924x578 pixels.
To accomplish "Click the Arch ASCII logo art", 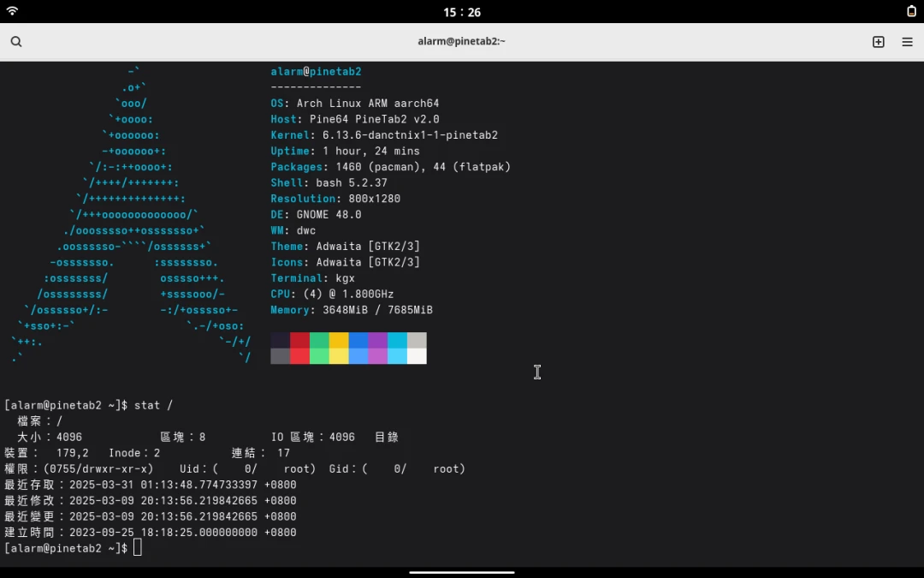I will (x=133, y=214).
